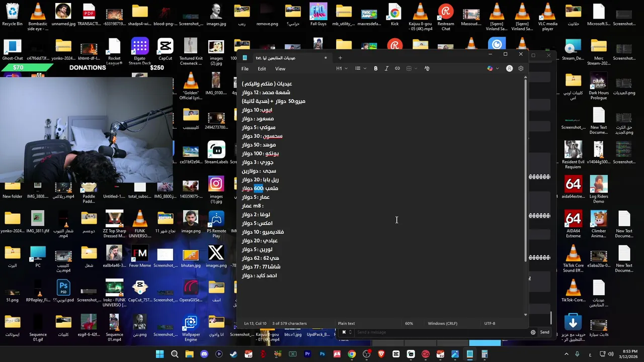Click the Send a message input field
The height and width of the screenshot is (362, 644).
coord(440,332)
